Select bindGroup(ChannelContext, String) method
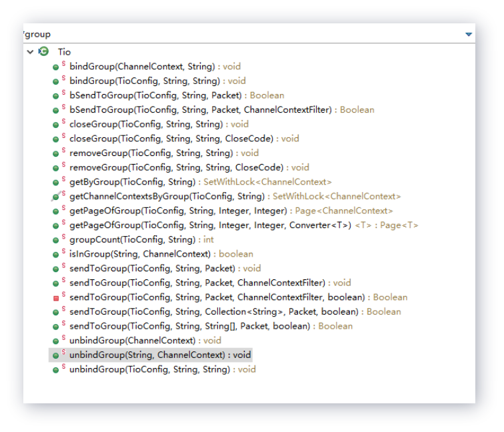The height and width of the screenshot is (432, 504). coord(155,67)
